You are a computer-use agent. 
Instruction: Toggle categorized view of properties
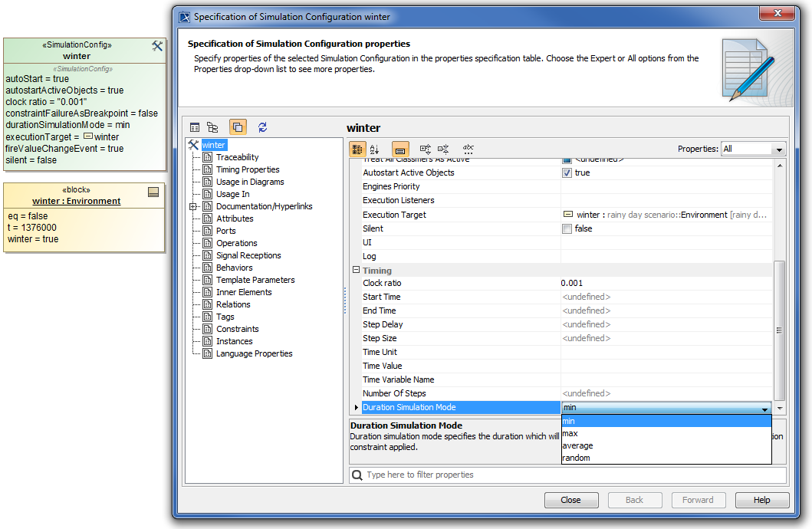357,149
